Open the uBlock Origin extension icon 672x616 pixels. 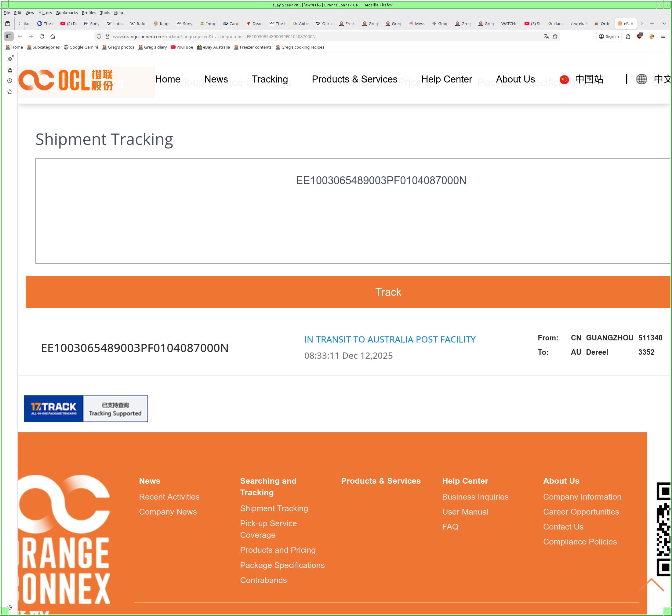click(x=639, y=36)
